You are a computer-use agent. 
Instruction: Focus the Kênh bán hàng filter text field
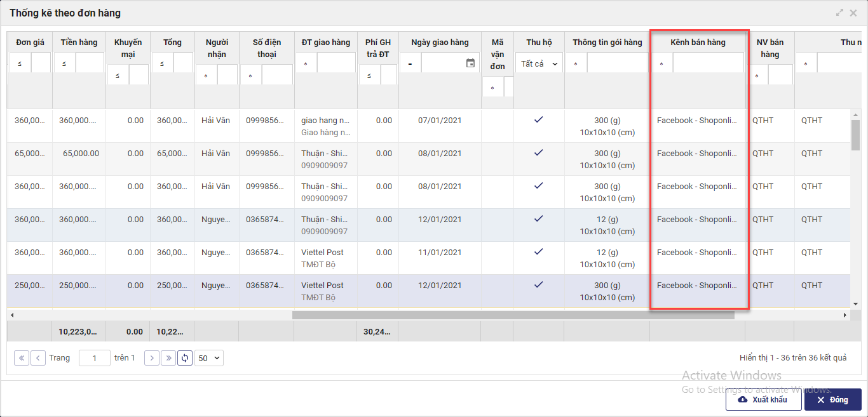[x=708, y=63]
